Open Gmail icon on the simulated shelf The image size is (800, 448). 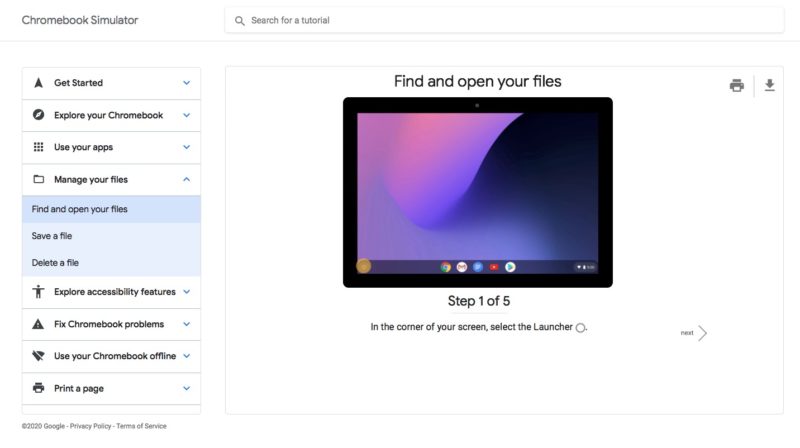coord(462,267)
